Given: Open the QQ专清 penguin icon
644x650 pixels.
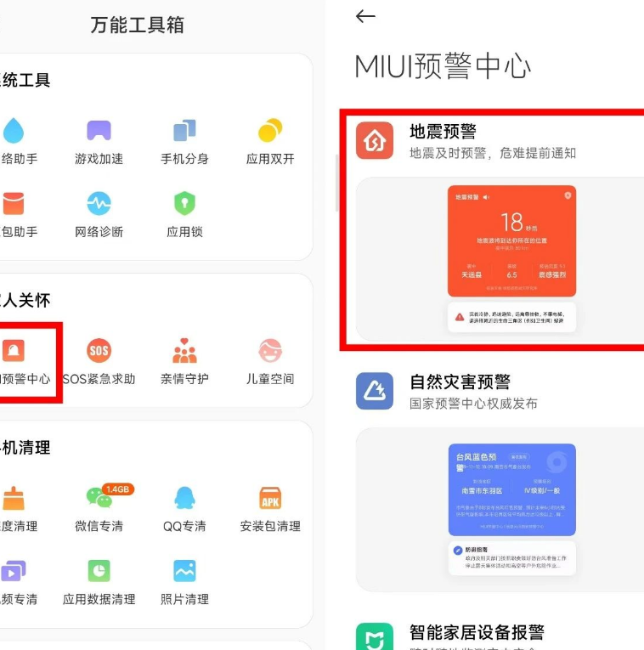Looking at the screenshot, I should point(184,498).
